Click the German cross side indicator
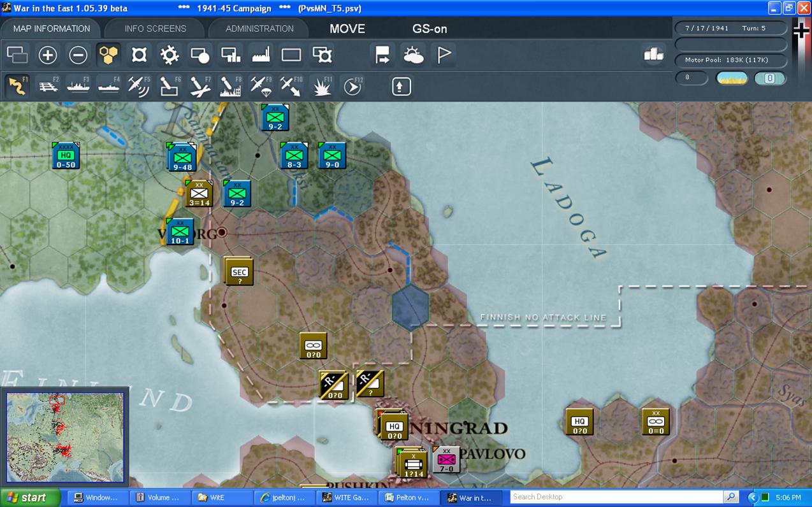The height and width of the screenshot is (507, 812). 801,30
